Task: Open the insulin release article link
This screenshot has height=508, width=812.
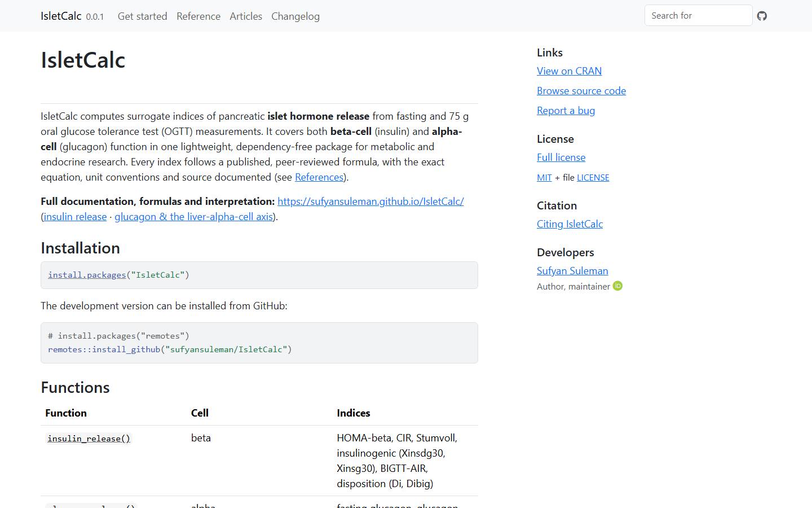Action: (75, 217)
